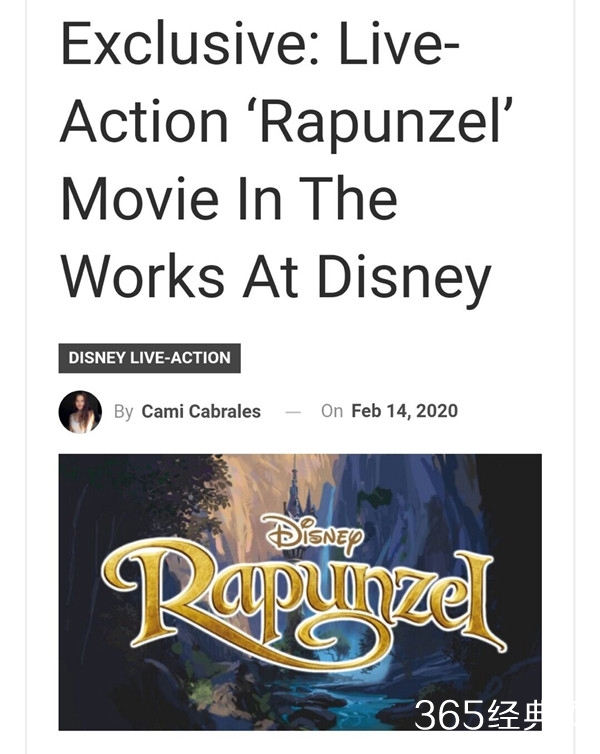Image resolution: width=600 pixels, height=754 pixels.
Task: Click the DISNEY LIVE-ACTION category tag
Action: point(150,358)
